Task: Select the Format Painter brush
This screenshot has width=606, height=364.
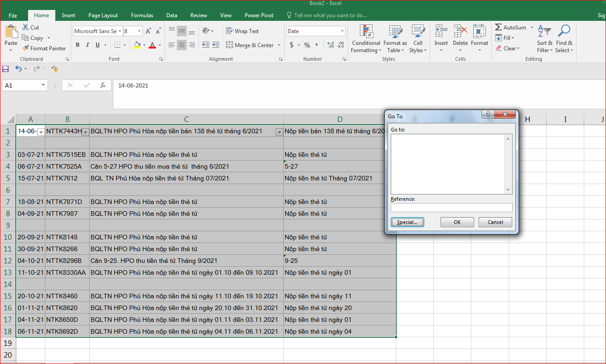Action: [x=26, y=48]
